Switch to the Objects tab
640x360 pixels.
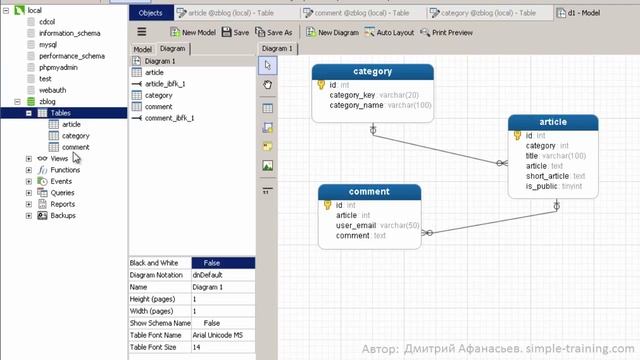click(x=151, y=13)
